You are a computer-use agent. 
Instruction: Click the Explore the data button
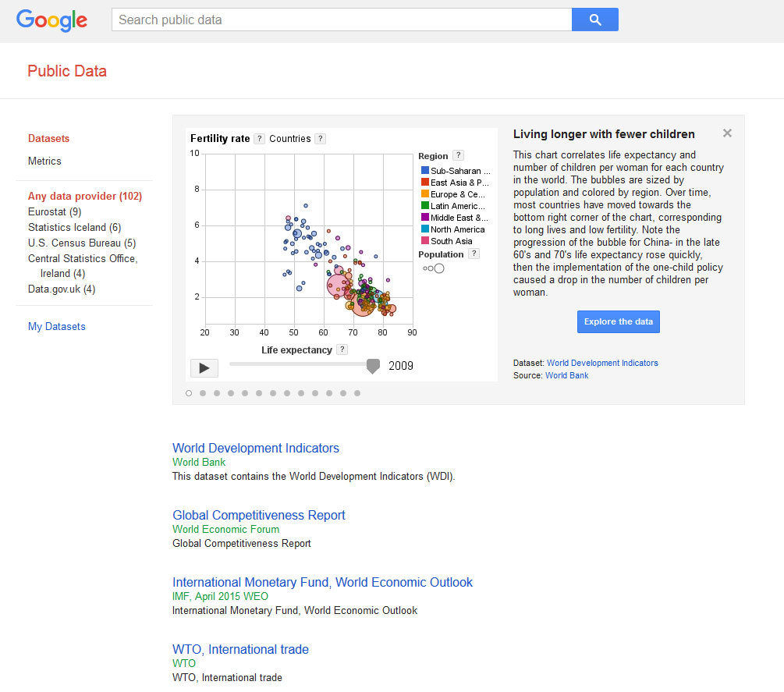click(619, 321)
